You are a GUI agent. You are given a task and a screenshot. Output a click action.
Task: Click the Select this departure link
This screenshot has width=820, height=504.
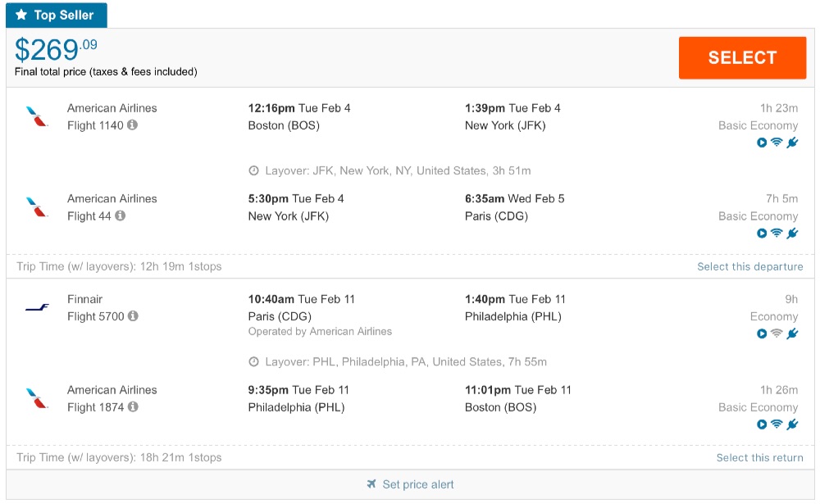point(749,266)
